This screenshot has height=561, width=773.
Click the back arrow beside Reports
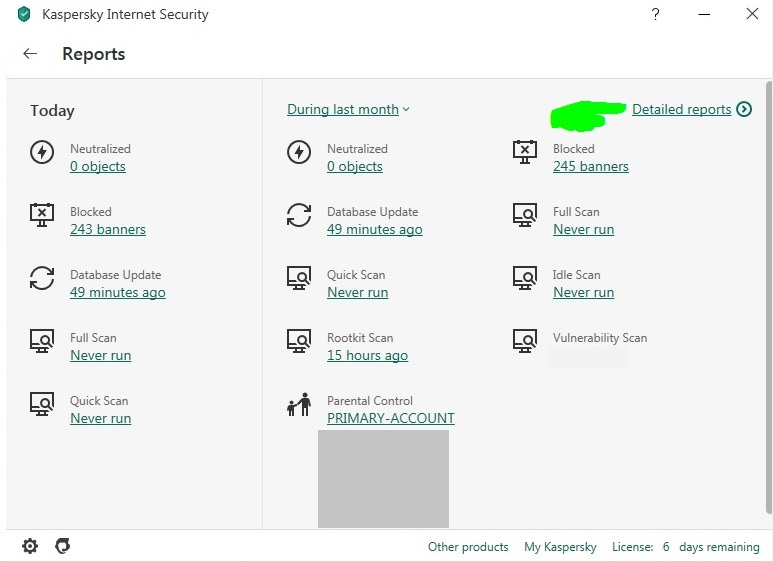[x=30, y=54]
